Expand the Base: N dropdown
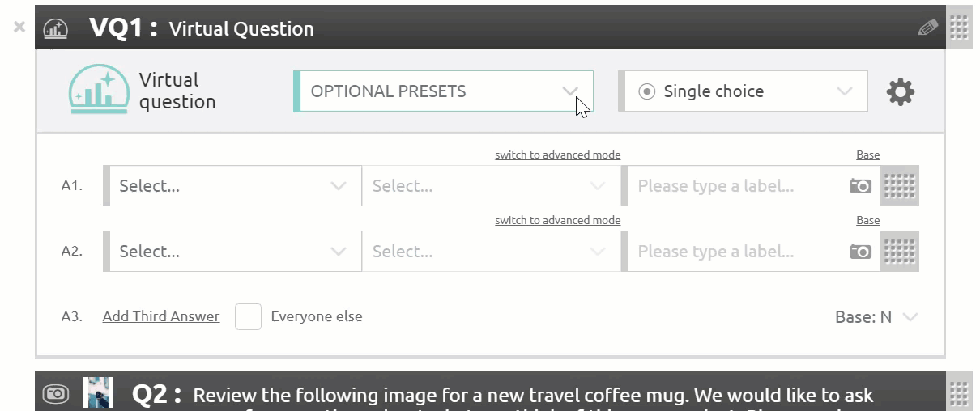Image resolution: width=980 pixels, height=411 pixels. coord(876,317)
